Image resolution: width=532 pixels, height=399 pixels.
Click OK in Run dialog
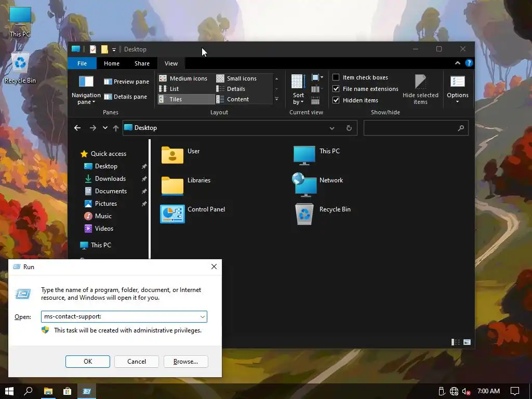point(87,362)
